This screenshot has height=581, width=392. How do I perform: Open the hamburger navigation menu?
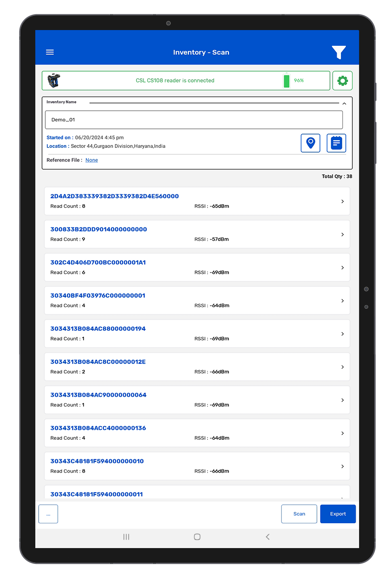(x=50, y=52)
